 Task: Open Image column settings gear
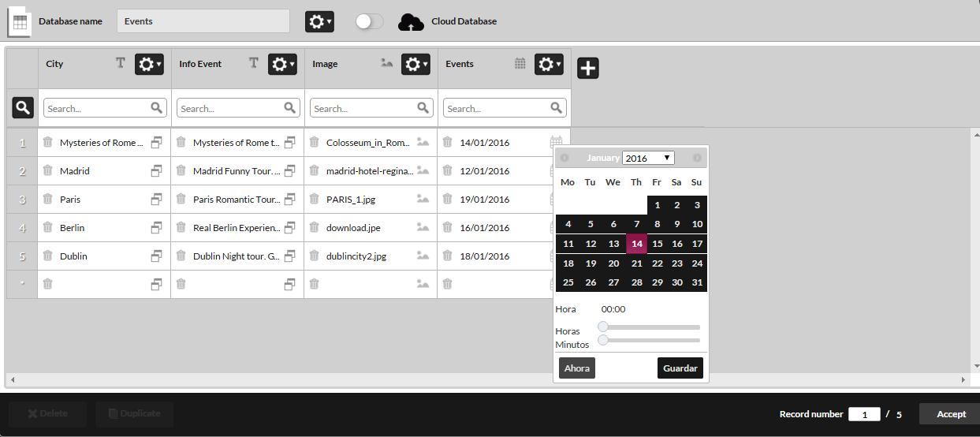tap(416, 64)
